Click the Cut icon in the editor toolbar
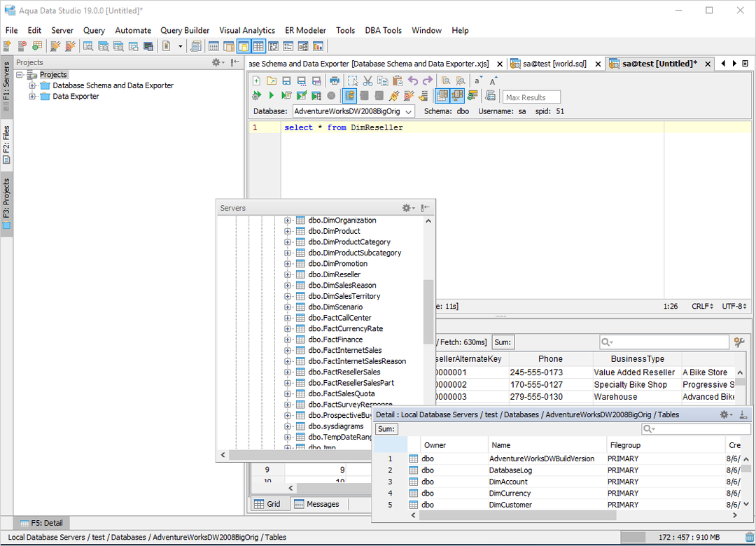 367,80
